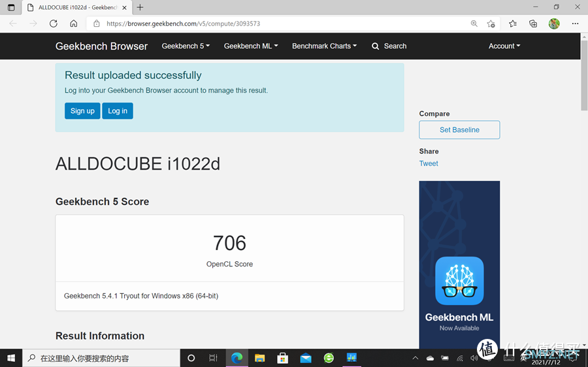Click the Geekbench 5.4.1 Tryout version text
Image resolution: width=588 pixels, height=367 pixels.
(141, 296)
